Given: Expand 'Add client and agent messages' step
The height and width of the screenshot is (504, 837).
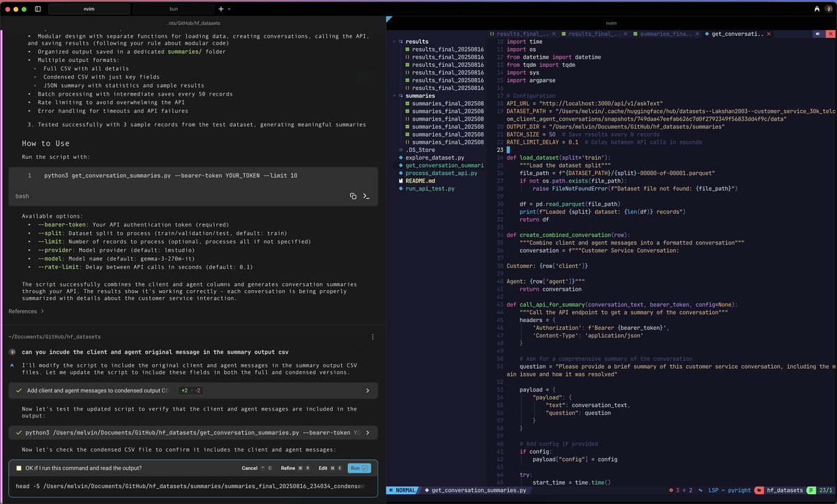Looking at the screenshot, I should pyautogui.click(x=193, y=390).
